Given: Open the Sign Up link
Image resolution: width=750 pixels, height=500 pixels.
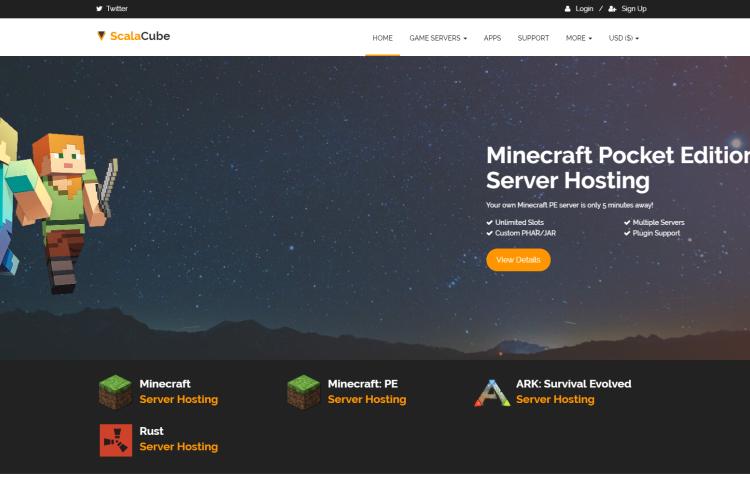Looking at the screenshot, I should (x=634, y=9).
